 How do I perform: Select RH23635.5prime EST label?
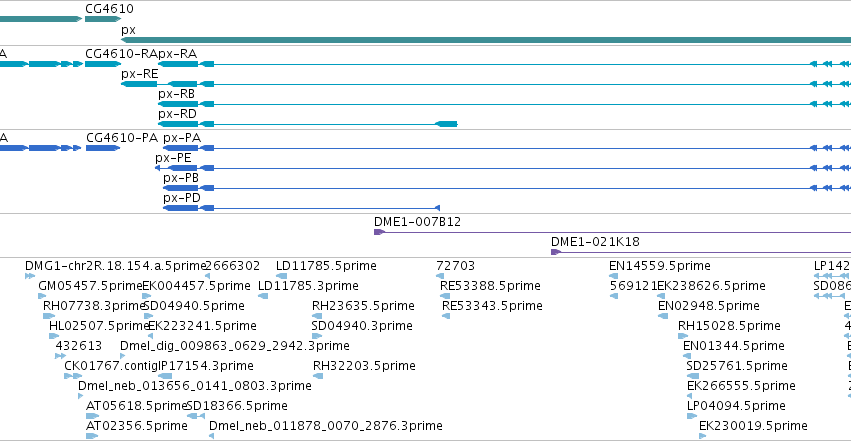[x=363, y=306]
